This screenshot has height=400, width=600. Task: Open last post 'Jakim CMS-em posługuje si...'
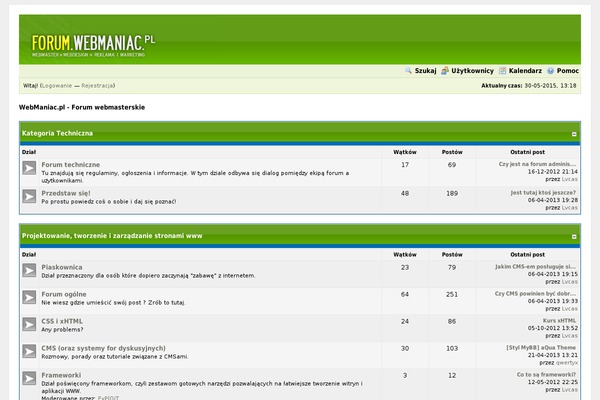tap(536, 266)
